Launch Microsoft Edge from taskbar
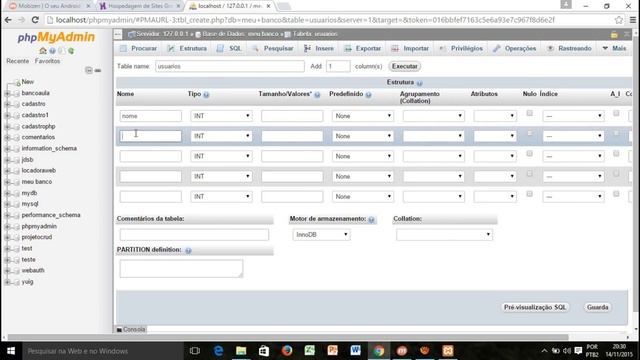 [x=218, y=351]
